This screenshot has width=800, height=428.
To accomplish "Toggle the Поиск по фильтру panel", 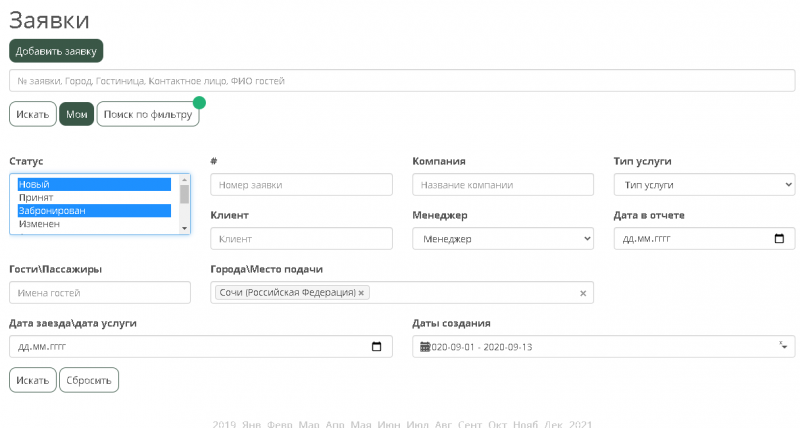I will (x=147, y=114).
